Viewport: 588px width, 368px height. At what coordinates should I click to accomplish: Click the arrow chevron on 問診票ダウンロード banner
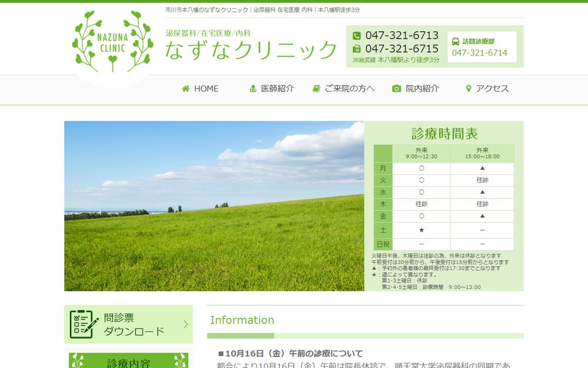coord(186,324)
